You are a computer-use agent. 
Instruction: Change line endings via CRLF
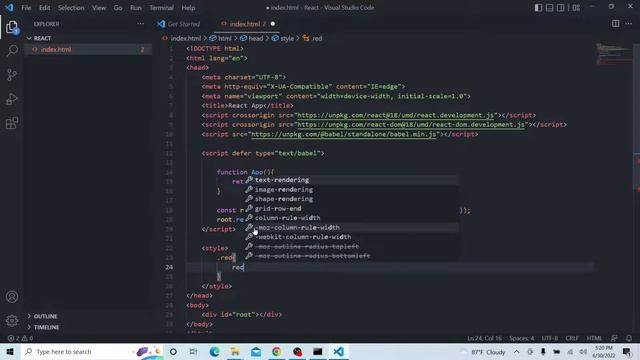click(572, 338)
